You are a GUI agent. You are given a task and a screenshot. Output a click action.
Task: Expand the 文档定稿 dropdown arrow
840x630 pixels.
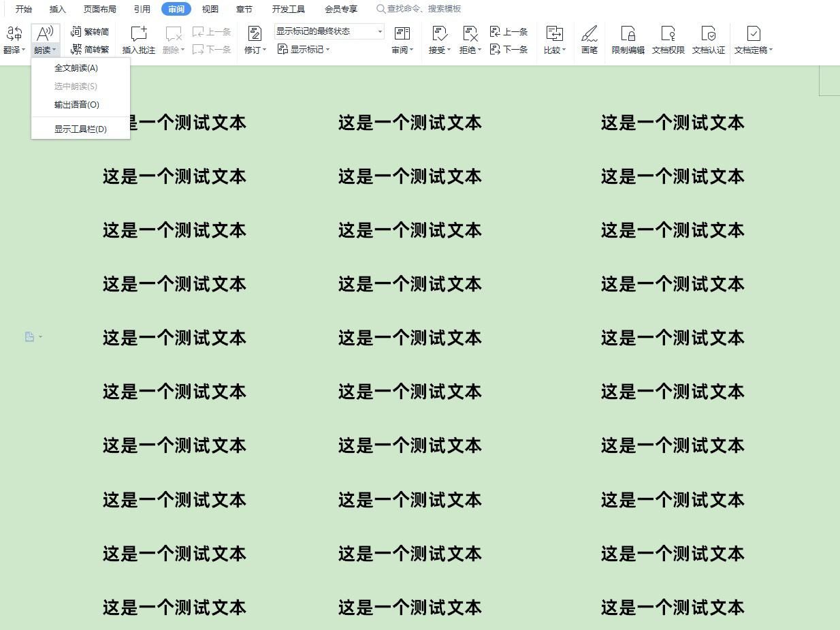(771, 50)
